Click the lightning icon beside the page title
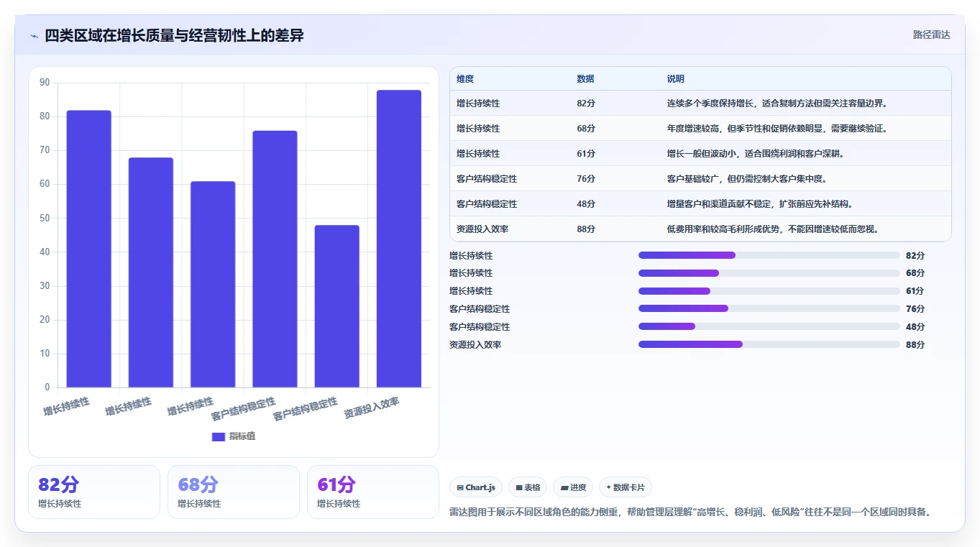 (34, 36)
